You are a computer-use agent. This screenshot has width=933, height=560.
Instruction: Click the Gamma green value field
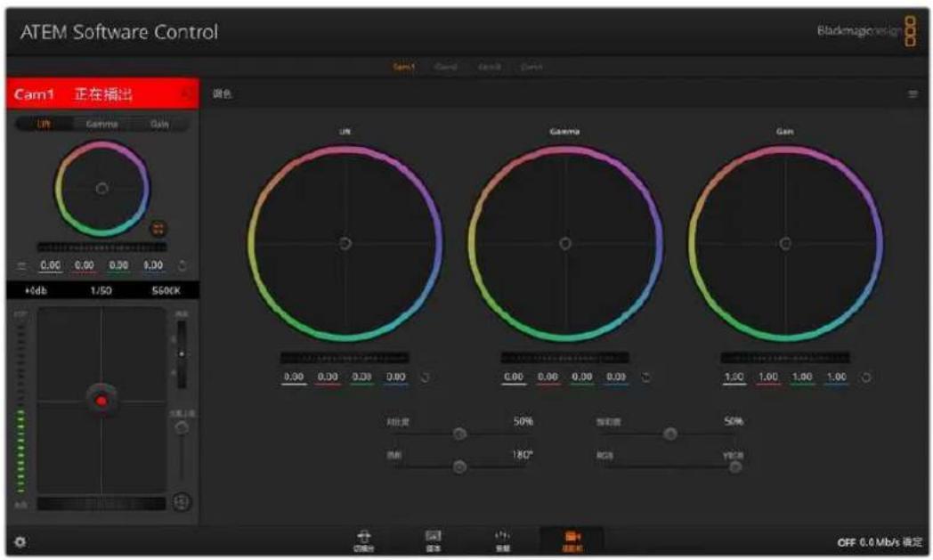coord(582,377)
